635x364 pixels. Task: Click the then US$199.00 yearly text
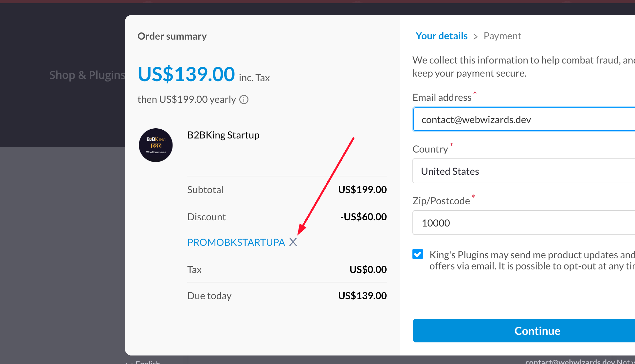click(x=187, y=100)
